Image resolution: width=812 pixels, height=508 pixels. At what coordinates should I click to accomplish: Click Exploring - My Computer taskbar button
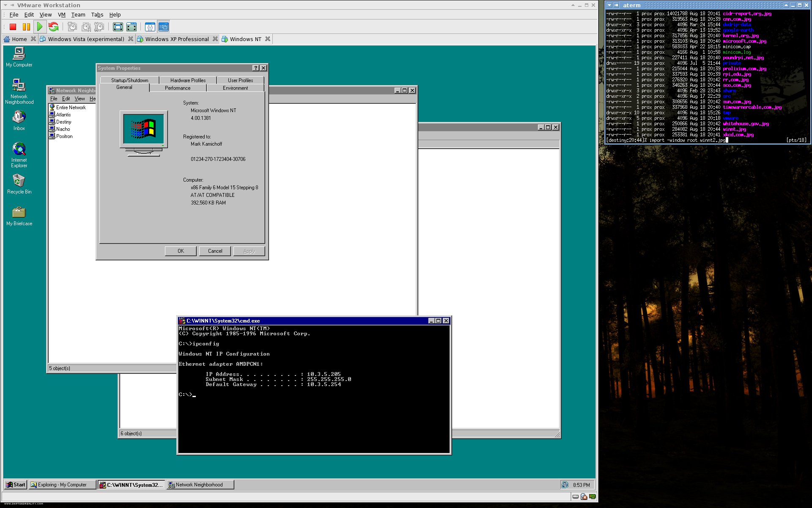coord(62,485)
